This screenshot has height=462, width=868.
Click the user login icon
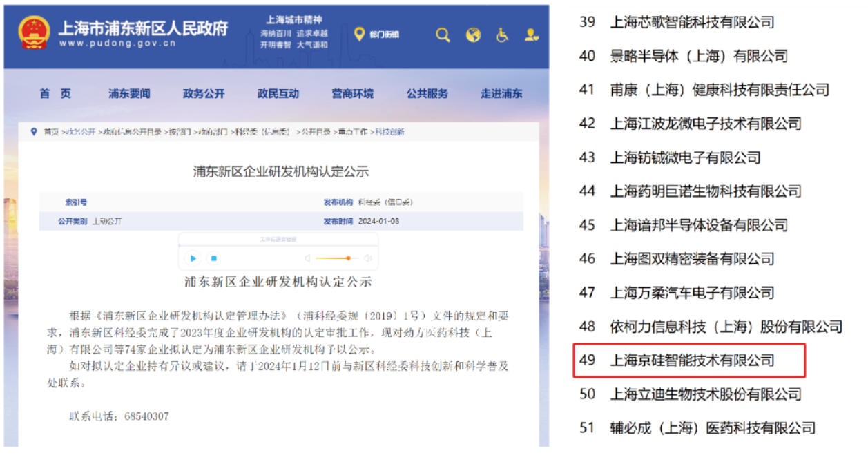coord(531,35)
